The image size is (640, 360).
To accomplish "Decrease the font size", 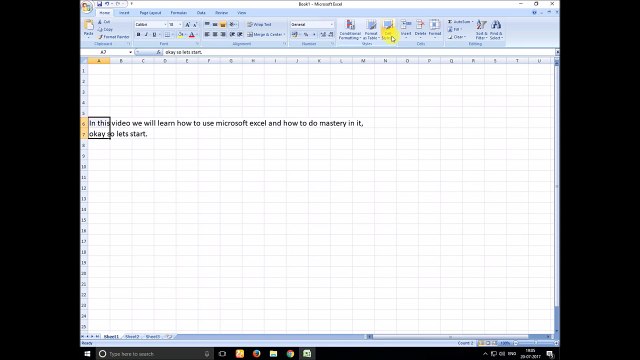I will tap(195, 25).
